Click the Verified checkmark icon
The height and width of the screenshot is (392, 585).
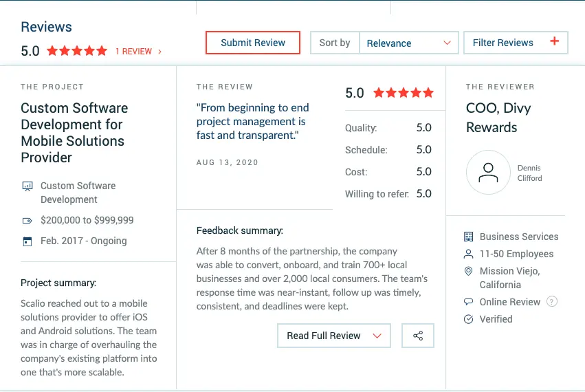(469, 319)
